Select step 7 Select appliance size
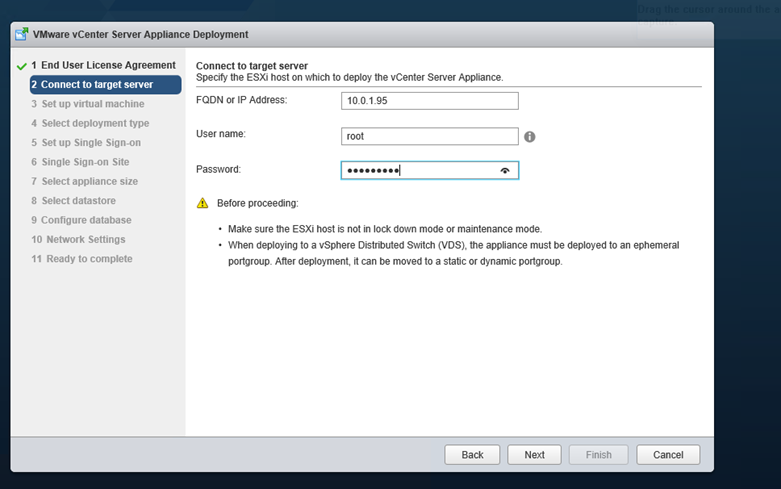This screenshot has height=489, width=781. pos(84,181)
